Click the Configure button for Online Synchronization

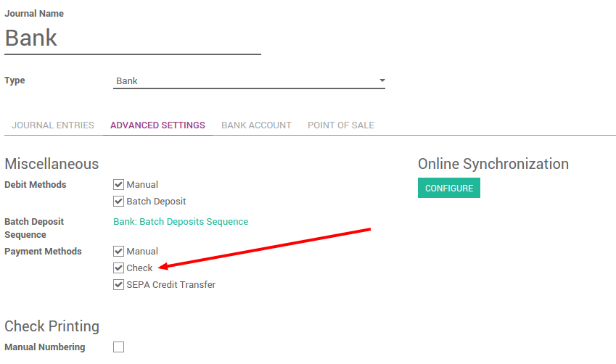(448, 189)
